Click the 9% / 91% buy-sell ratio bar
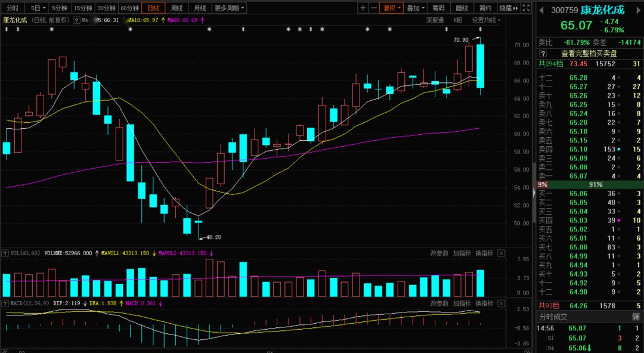Viewport: 644px width, 353px height. tap(590, 185)
